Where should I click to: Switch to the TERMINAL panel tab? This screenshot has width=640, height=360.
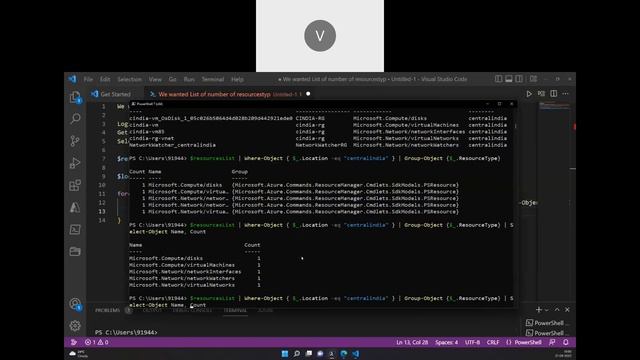235,310
